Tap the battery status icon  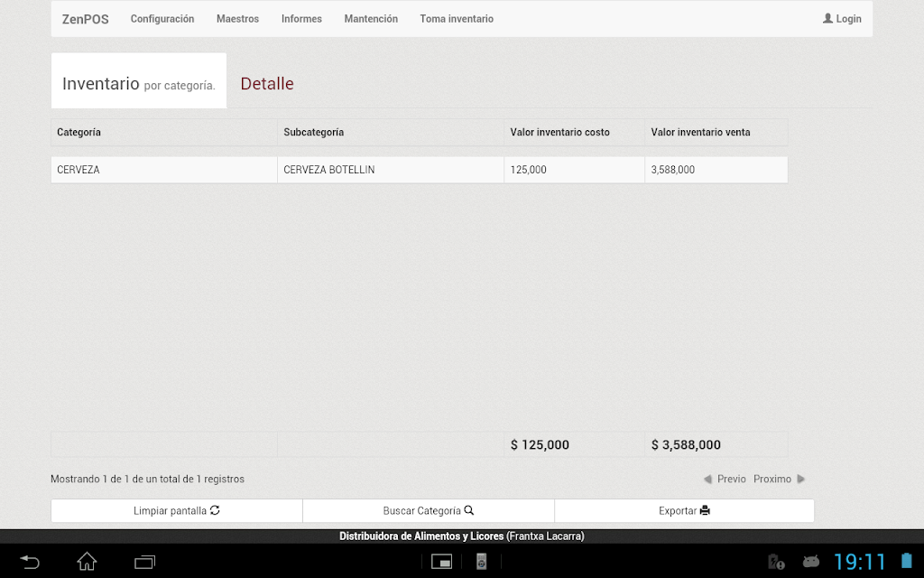[x=906, y=561]
